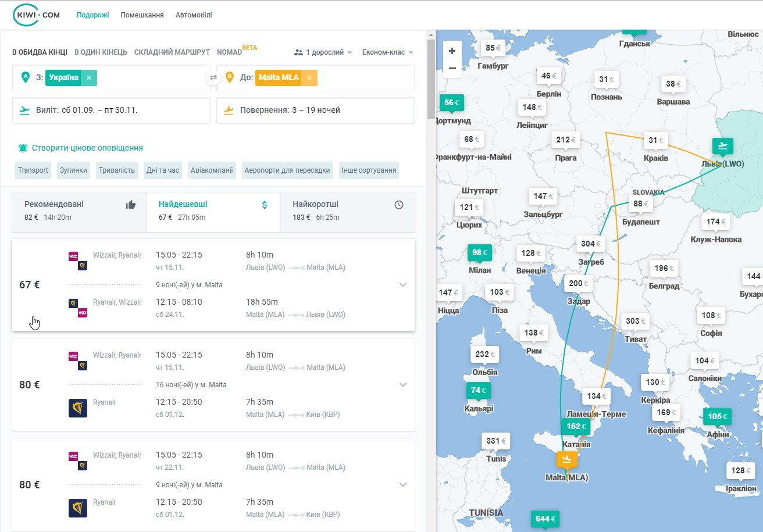Click the 108 € Софія price marker

click(711, 316)
